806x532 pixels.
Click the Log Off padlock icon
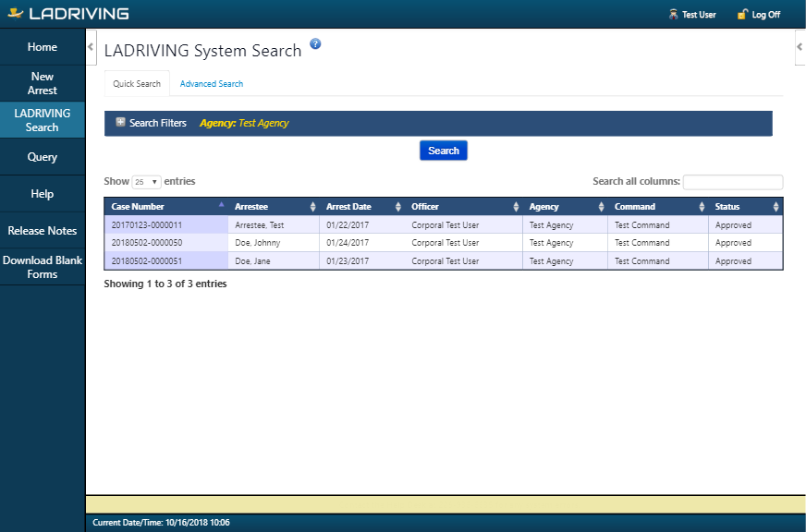pos(741,14)
